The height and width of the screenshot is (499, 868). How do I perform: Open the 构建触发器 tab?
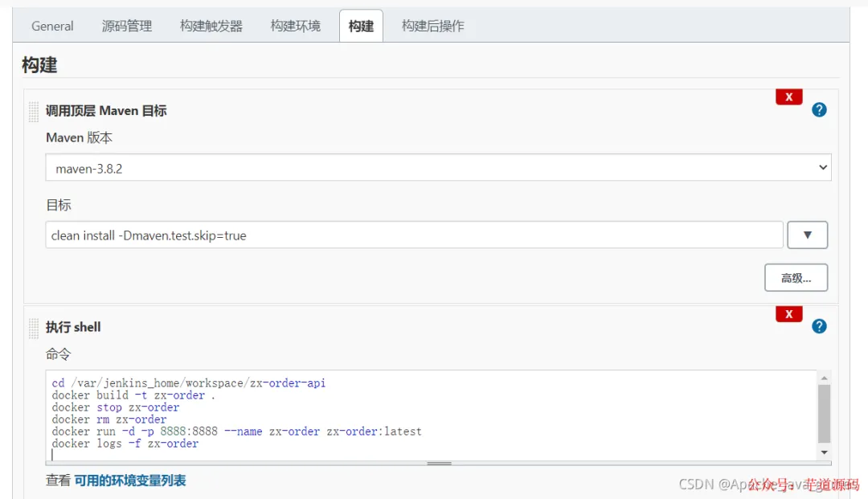pyautogui.click(x=211, y=26)
